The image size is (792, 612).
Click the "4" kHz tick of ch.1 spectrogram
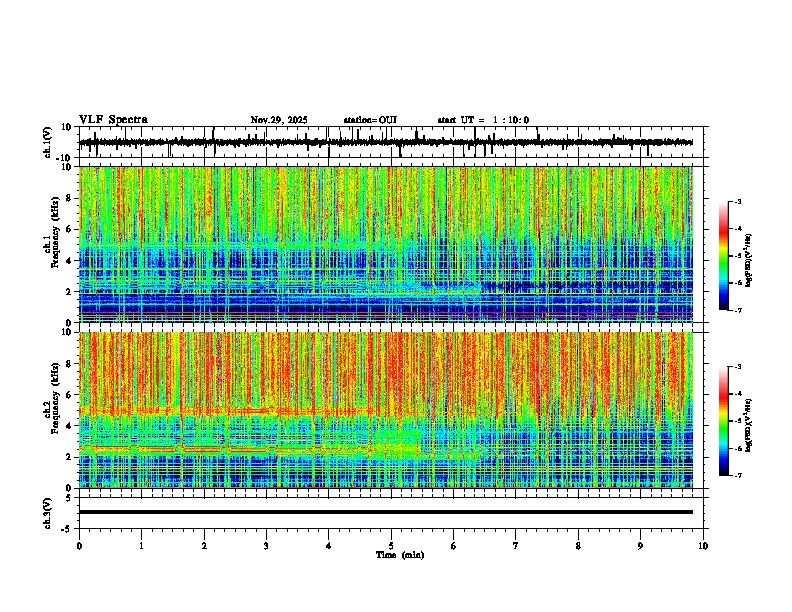tap(69, 261)
